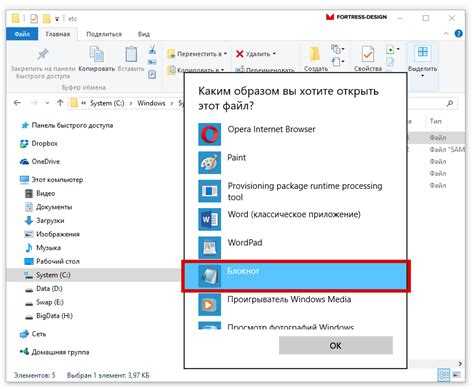This screenshot has height=389, width=474.
Task: Expand the Переместить в dropdown
Action: (x=225, y=54)
